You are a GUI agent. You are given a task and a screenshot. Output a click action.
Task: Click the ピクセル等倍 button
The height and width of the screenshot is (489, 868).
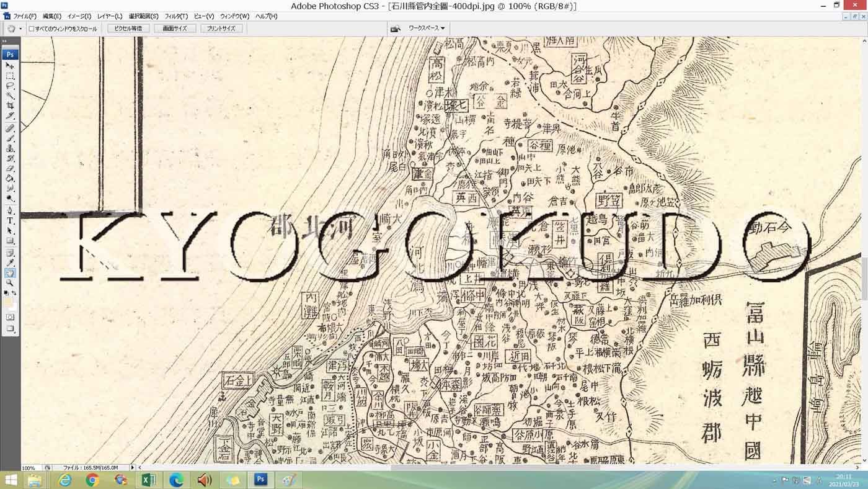(128, 29)
